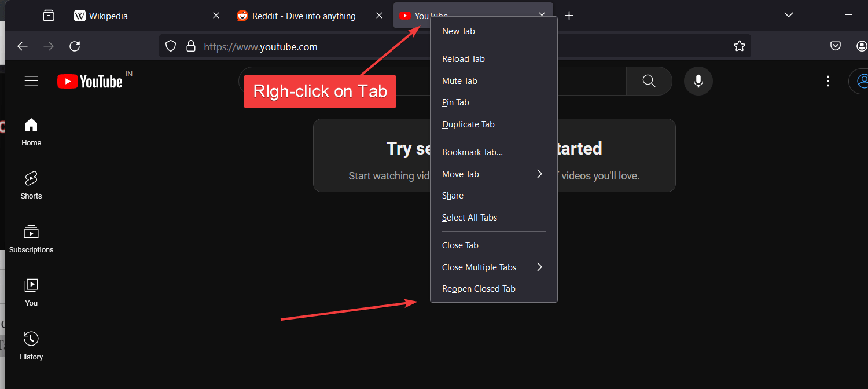This screenshot has height=389, width=868.
Task: Click the YouTube search magnifier button
Action: (649, 81)
